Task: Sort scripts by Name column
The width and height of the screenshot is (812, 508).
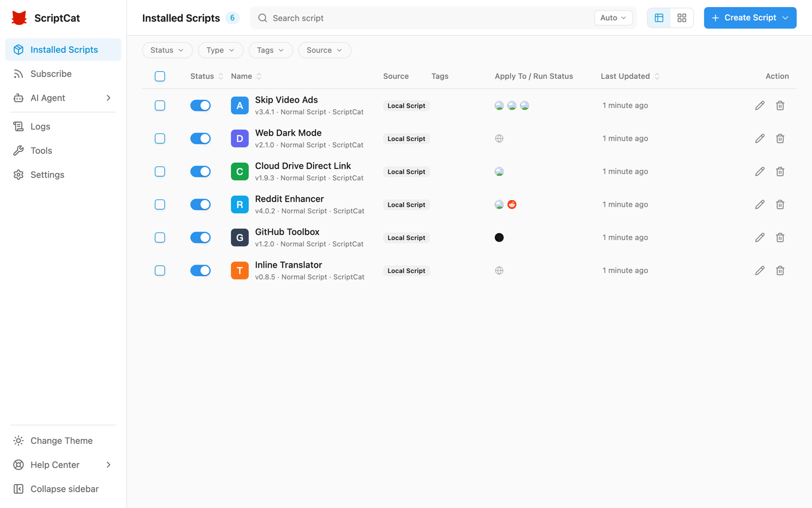Action: click(246, 76)
